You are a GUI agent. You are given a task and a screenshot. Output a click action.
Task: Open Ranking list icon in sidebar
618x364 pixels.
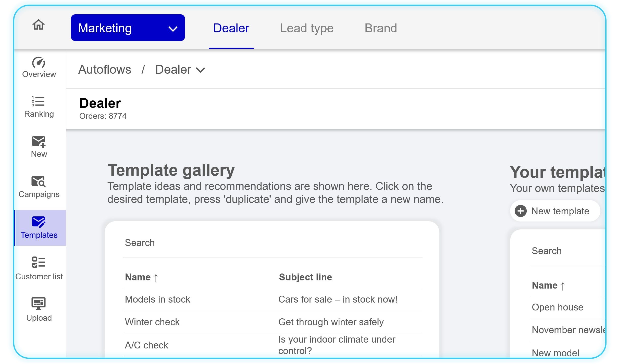(x=38, y=101)
